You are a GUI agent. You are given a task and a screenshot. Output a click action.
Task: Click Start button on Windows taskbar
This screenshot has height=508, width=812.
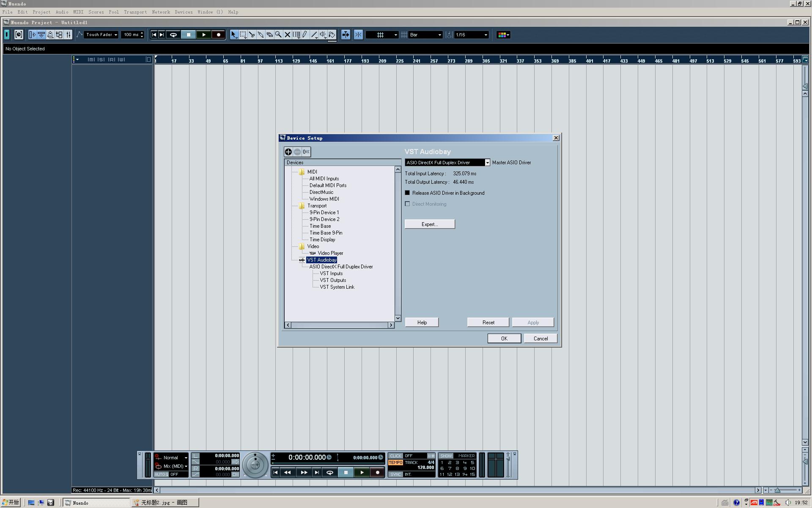pos(11,502)
